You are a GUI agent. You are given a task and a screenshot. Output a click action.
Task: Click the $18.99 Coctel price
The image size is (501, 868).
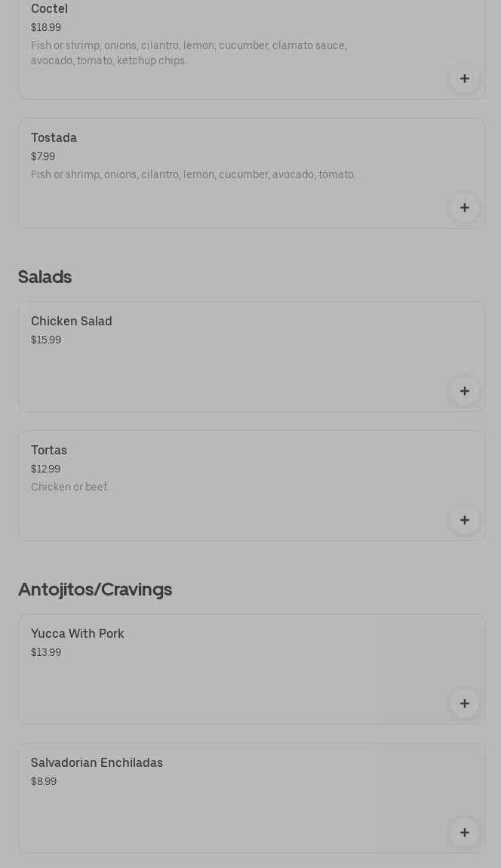(x=46, y=28)
